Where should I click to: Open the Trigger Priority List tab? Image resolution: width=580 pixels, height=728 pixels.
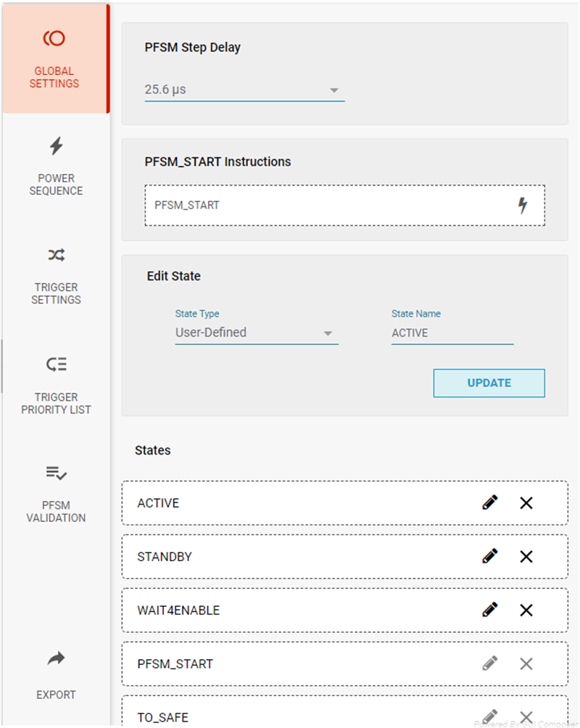56,385
